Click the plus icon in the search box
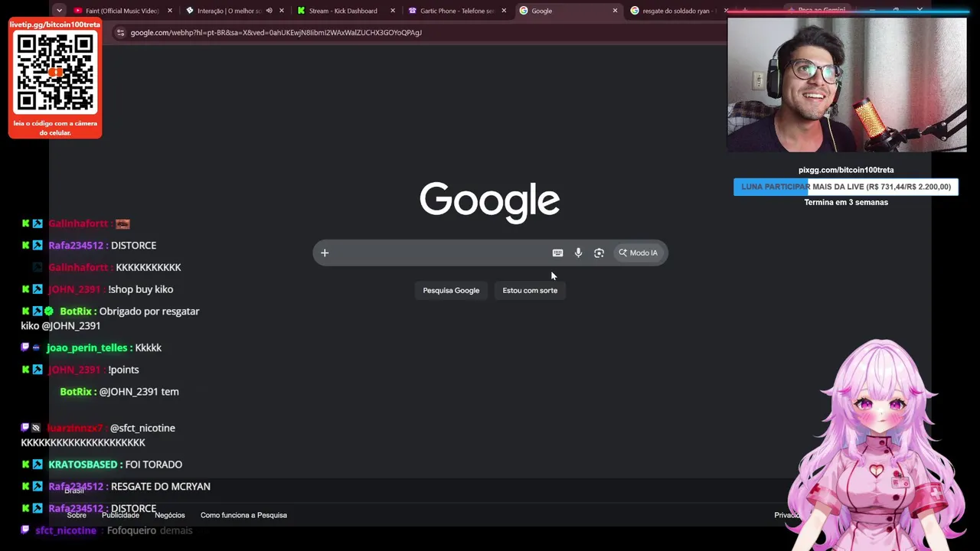This screenshot has width=980, height=551. click(325, 253)
